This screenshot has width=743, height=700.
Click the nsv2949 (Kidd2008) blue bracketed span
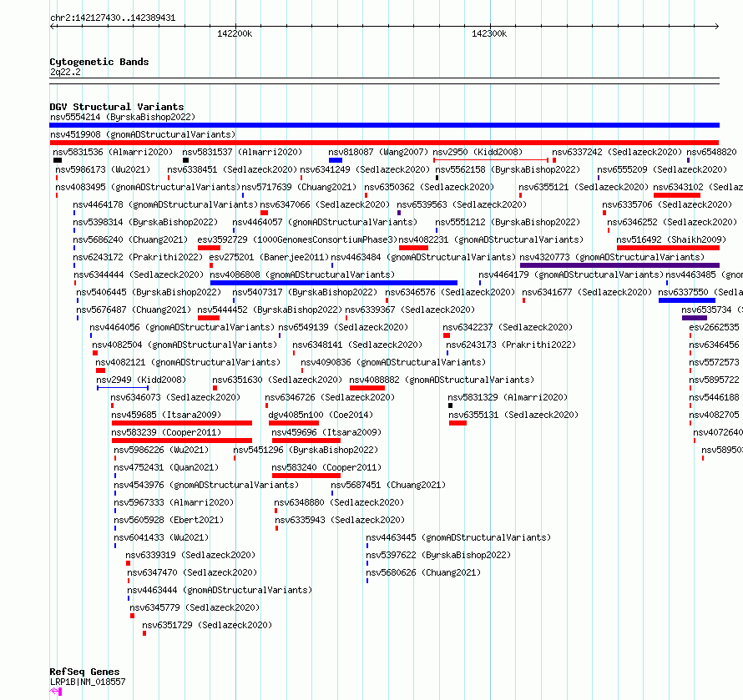pos(123,388)
